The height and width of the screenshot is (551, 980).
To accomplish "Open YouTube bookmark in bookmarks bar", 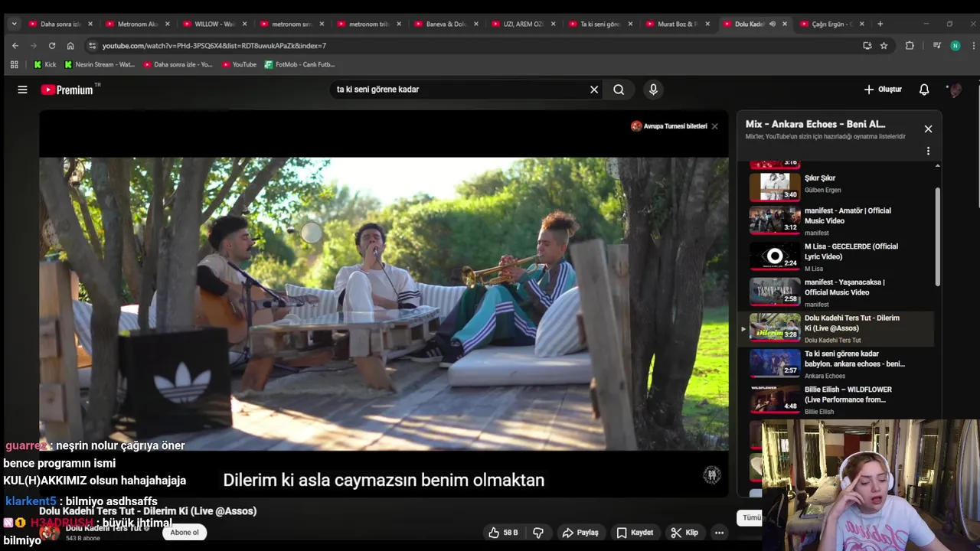I will pos(239,64).
